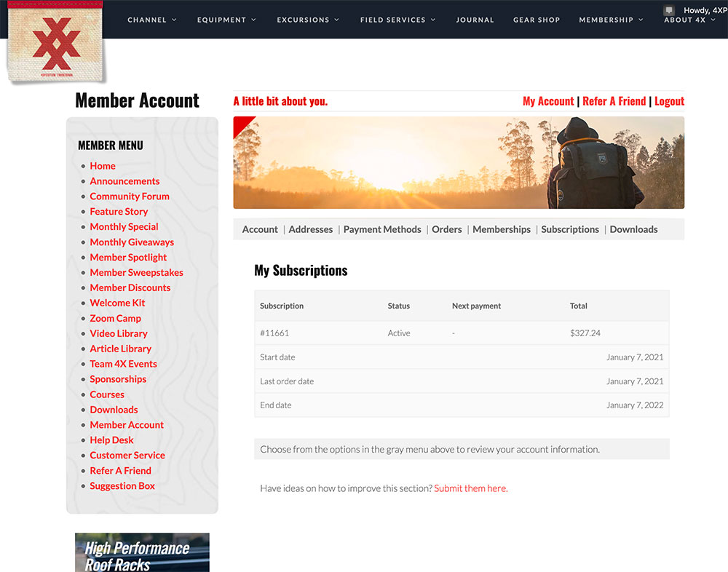Open the Field Services dropdown
Viewport: 728px width, 572px height.
tap(398, 20)
